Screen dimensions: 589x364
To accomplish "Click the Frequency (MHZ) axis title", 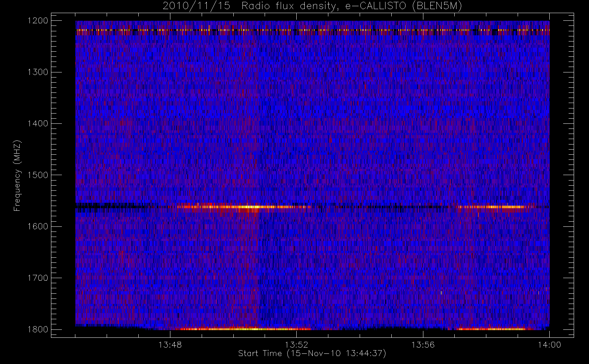I will click(x=17, y=175).
